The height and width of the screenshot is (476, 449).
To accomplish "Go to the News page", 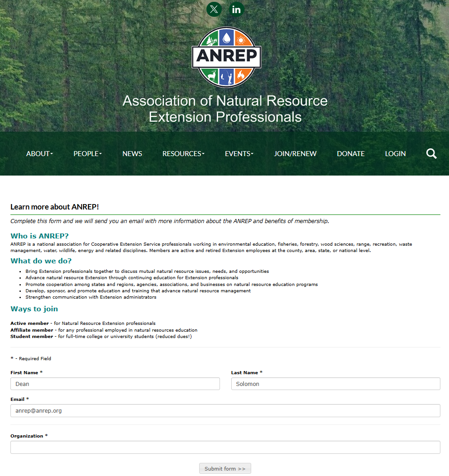I will click(x=132, y=153).
